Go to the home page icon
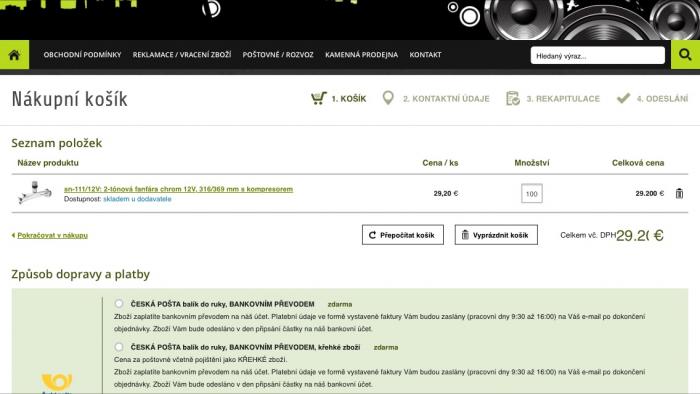This screenshot has width=700, height=394. click(14, 55)
